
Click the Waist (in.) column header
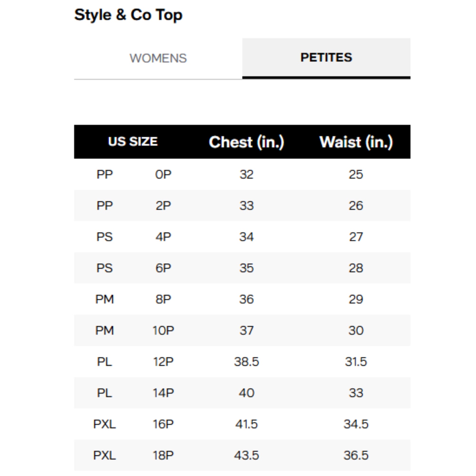click(x=356, y=142)
